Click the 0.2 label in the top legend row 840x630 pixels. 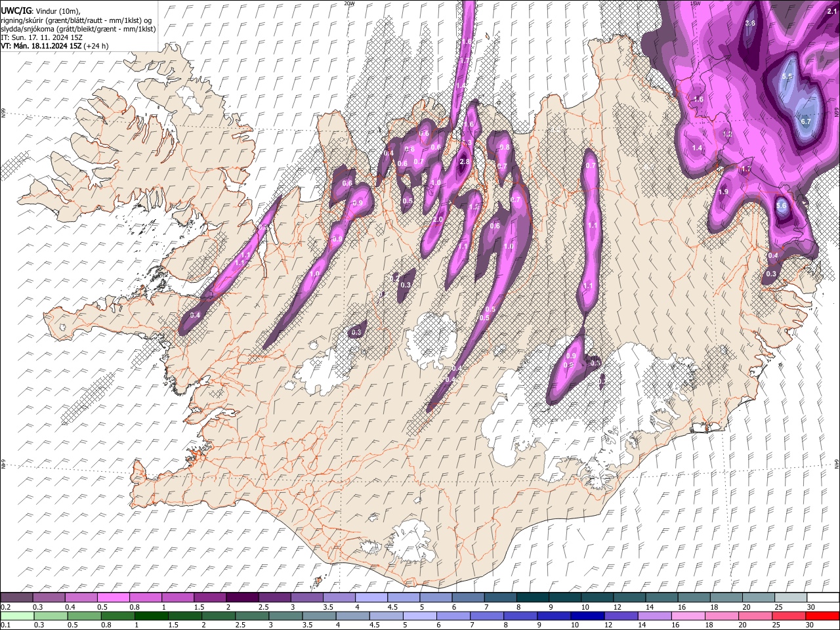[5, 606]
